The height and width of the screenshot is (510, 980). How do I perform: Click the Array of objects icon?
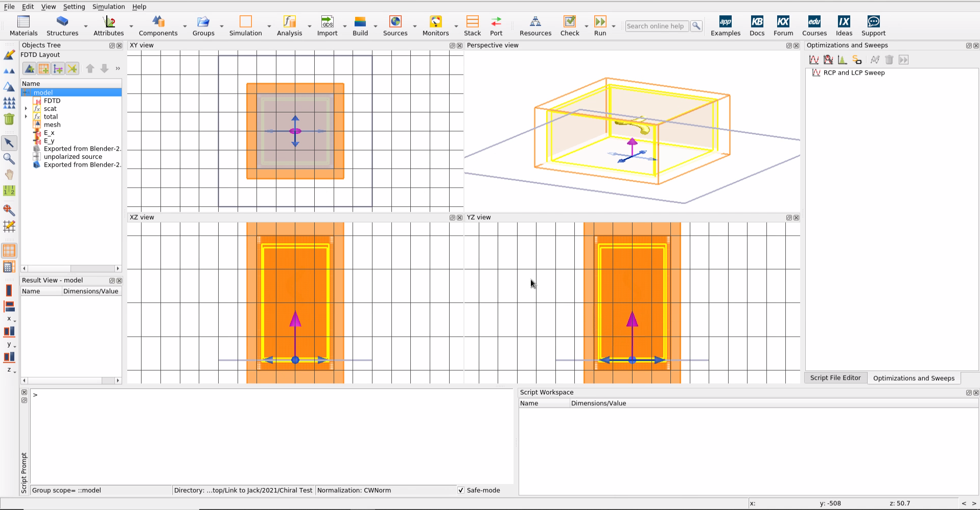click(x=9, y=103)
